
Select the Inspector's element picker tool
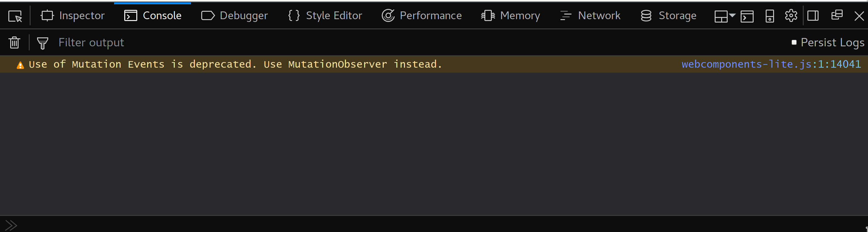pyautogui.click(x=15, y=15)
